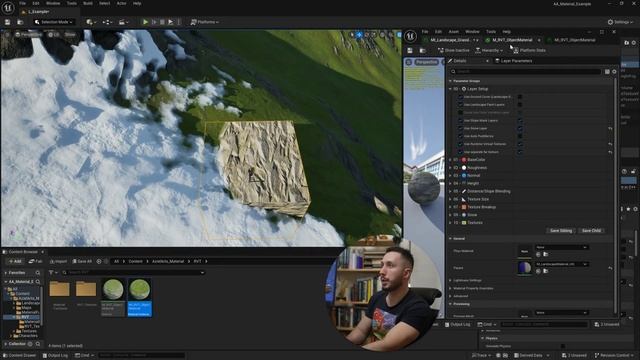
Task: Open the Hierarchy dropdown in material editor
Action: (489, 50)
